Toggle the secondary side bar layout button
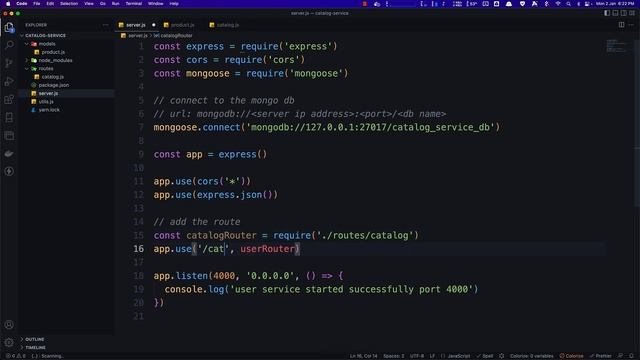The image size is (640, 360). click(x=624, y=13)
